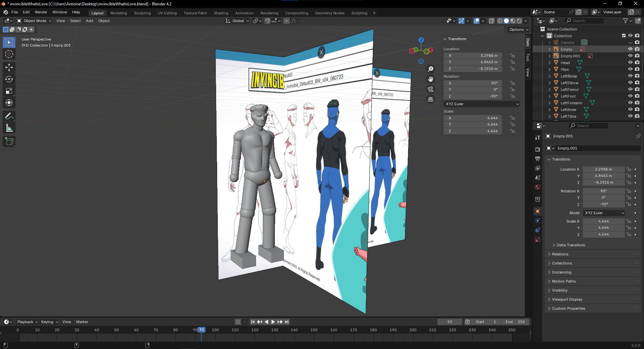Open the Options dropdown in viewport
Viewport: 644px width, 349px height.
click(x=519, y=30)
